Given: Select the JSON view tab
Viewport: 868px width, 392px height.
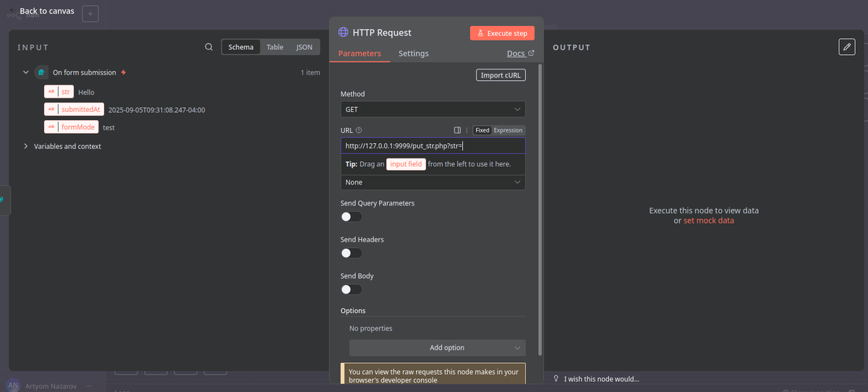Looking at the screenshot, I should [305, 47].
